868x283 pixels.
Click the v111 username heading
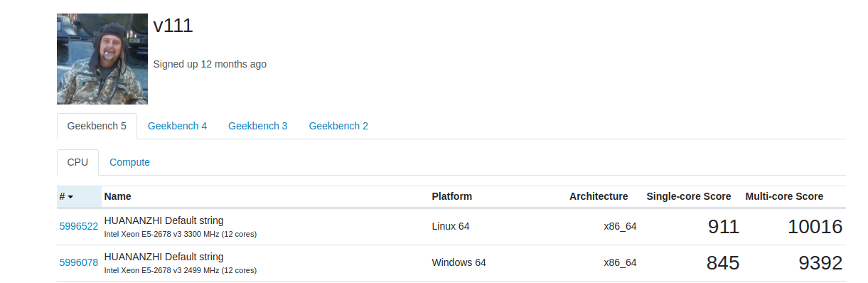point(173,26)
